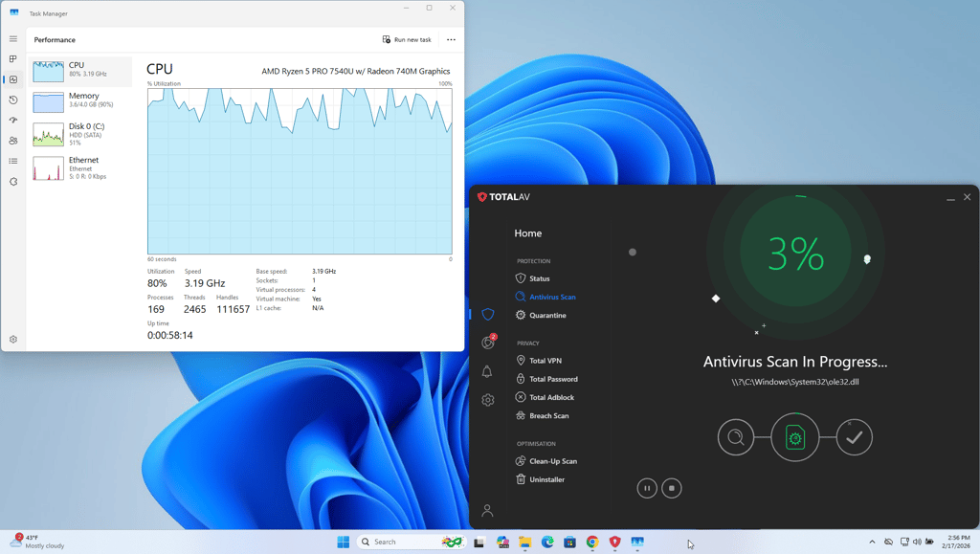This screenshot has height=554, width=980.
Task: Click the TotalAV logo
Action: coord(503,197)
